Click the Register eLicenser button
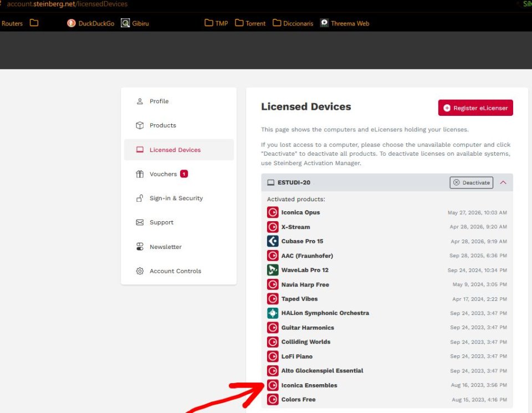The image size is (532, 413). coord(475,108)
